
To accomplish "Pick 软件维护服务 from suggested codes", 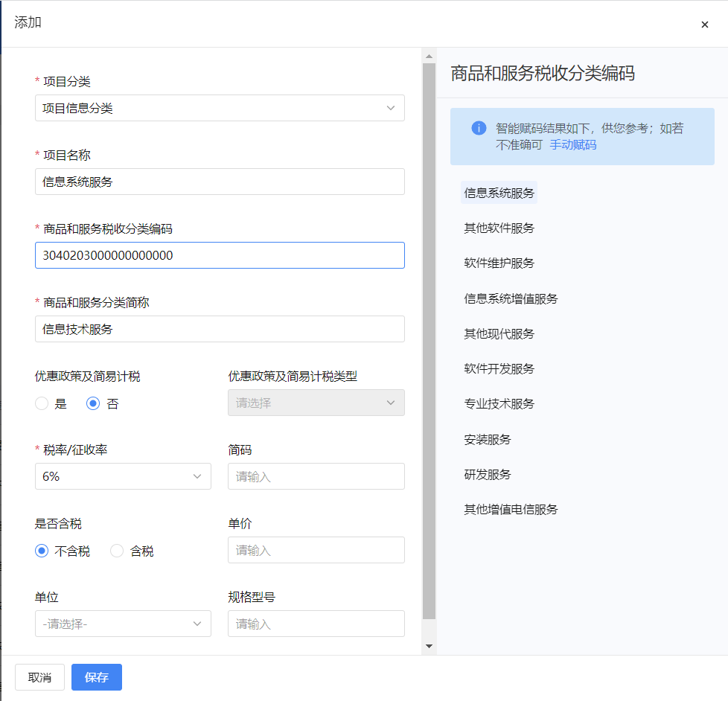I will tap(499, 263).
